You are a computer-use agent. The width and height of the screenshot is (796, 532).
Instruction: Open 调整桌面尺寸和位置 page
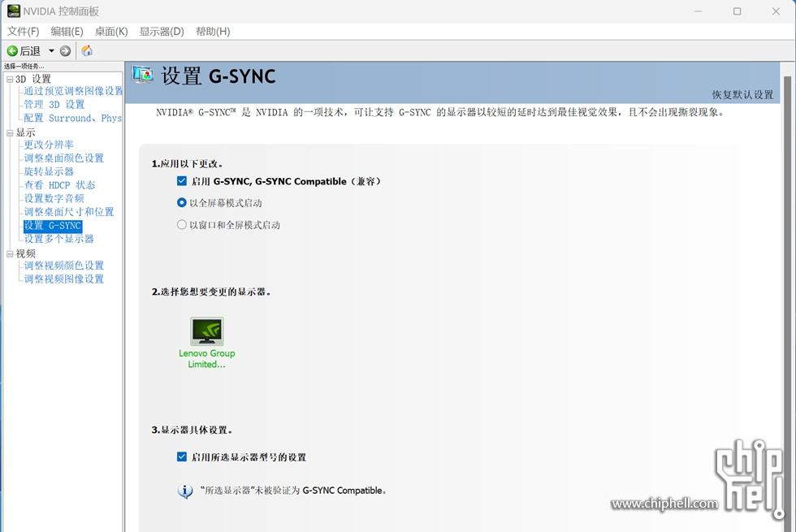[69, 212]
